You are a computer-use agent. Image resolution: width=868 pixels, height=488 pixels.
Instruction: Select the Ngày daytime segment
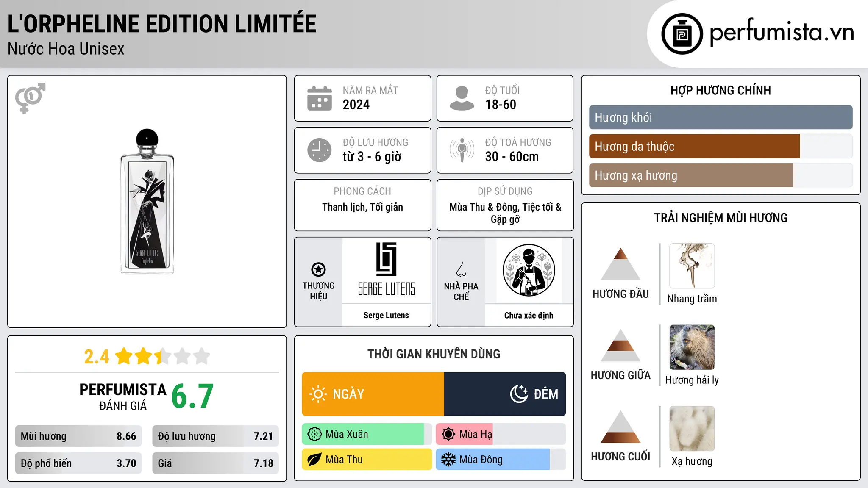pyautogui.click(x=373, y=394)
